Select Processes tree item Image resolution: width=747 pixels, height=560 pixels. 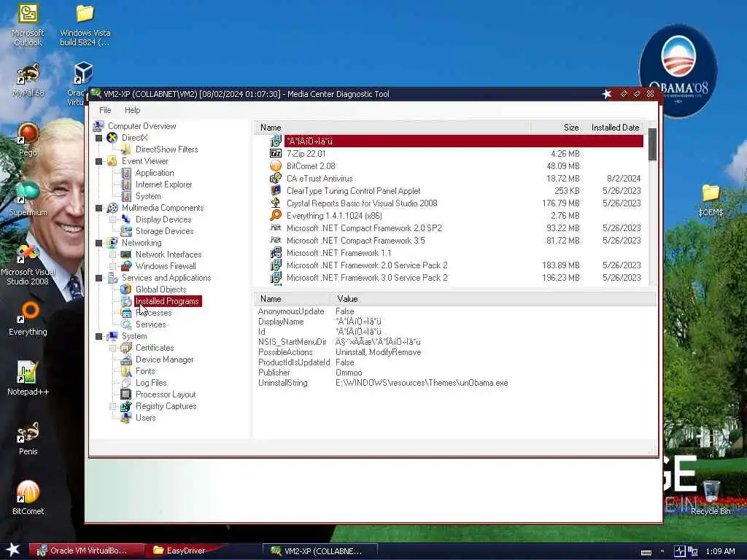click(x=153, y=313)
